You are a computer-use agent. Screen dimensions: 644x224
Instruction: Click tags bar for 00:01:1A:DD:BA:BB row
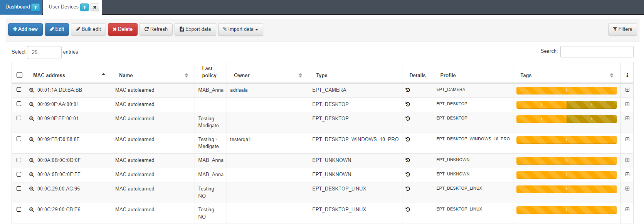567,91
